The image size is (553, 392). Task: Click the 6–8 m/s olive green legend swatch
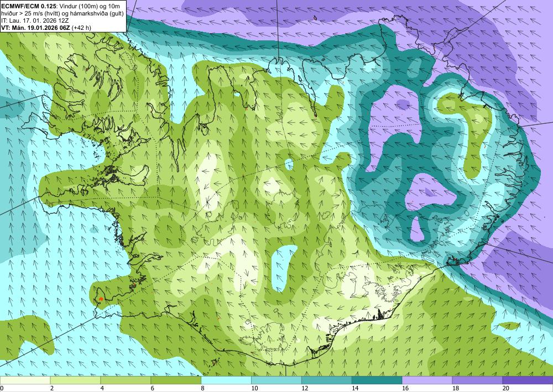(x=176, y=380)
